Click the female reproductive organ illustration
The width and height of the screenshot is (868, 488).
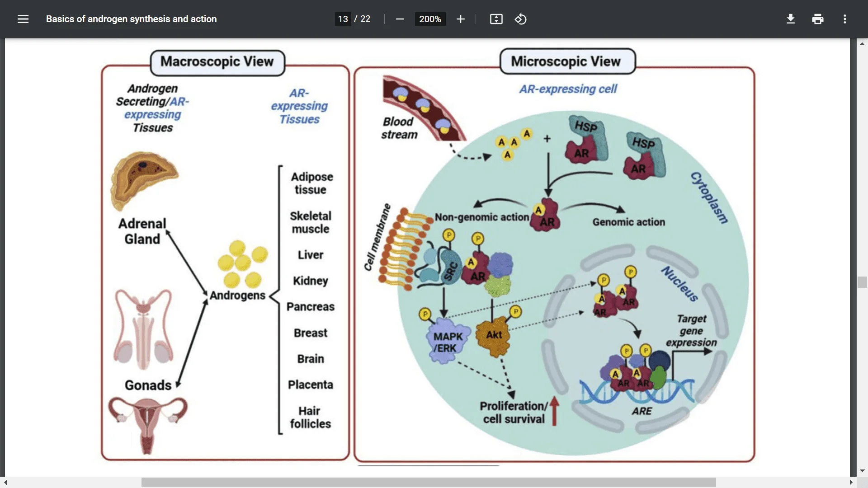pos(148,426)
